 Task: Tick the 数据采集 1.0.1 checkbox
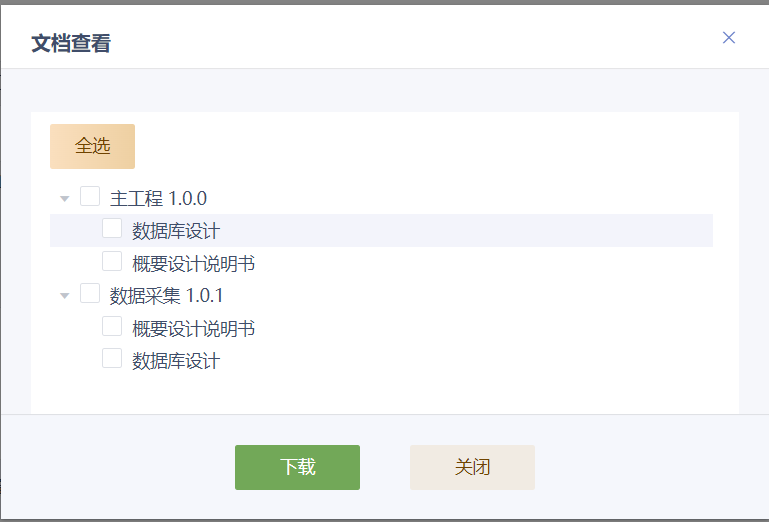(x=90, y=293)
